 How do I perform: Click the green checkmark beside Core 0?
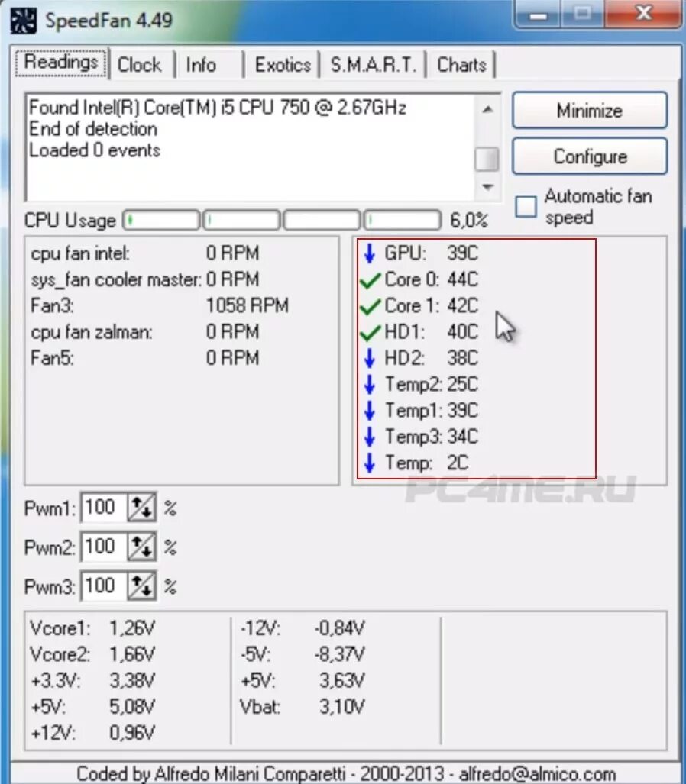coord(371,280)
